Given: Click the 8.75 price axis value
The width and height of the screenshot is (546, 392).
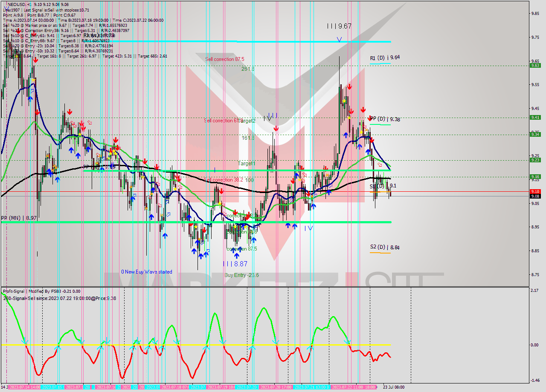Looking at the screenshot, I should 536,274.
